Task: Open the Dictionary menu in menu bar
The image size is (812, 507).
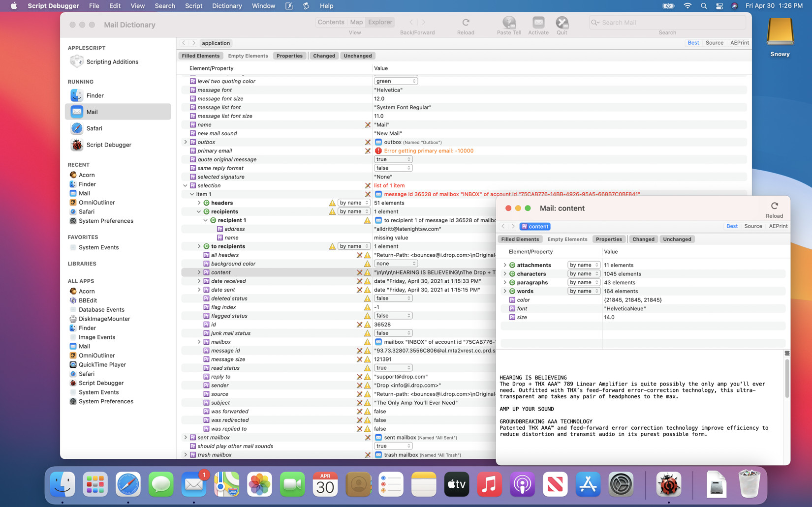Action: click(x=227, y=6)
